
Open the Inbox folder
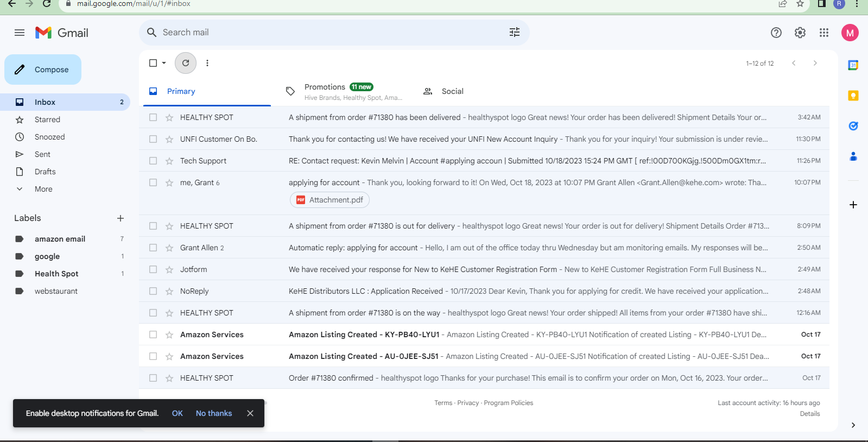(65, 102)
